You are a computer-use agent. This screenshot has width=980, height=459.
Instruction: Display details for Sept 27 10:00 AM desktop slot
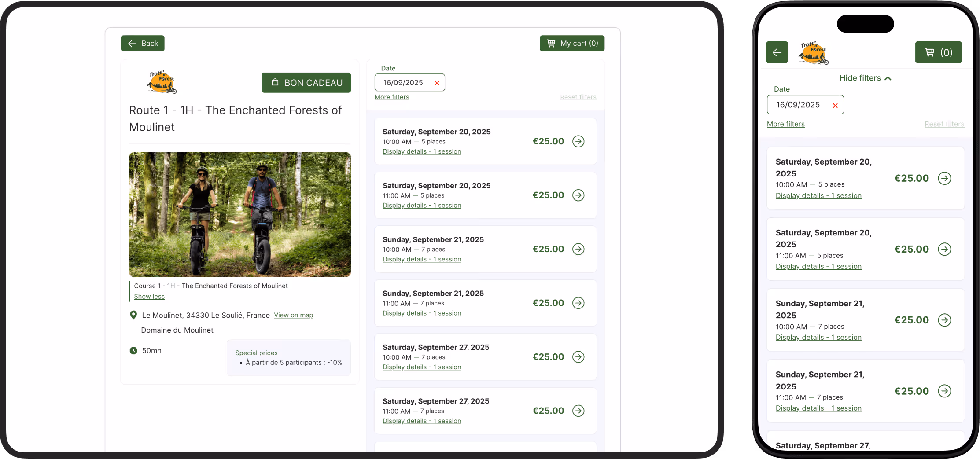coord(422,367)
